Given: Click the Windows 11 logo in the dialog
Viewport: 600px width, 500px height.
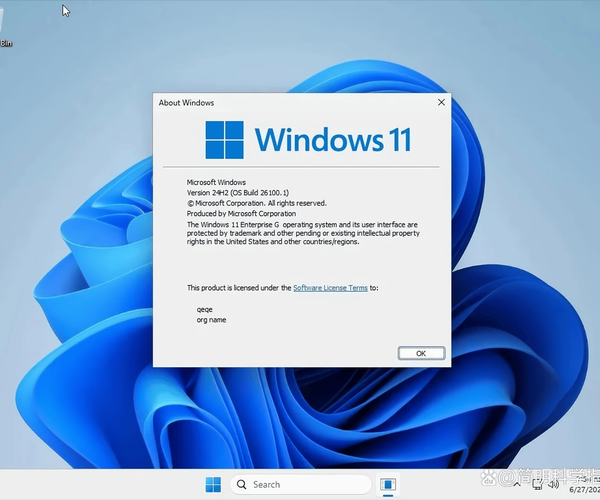Looking at the screenshot, I should tap(308, 140).
